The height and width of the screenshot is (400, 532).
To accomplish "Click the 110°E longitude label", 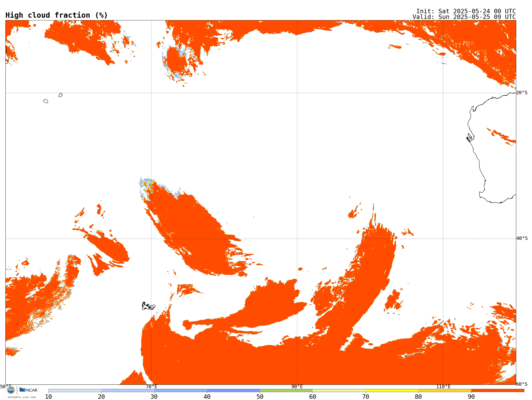I will click(443, 386).
